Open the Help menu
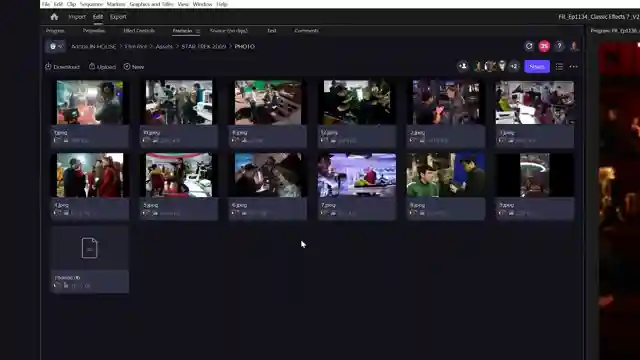The height and width of the screenshot is (360, 640). point(222,4)
